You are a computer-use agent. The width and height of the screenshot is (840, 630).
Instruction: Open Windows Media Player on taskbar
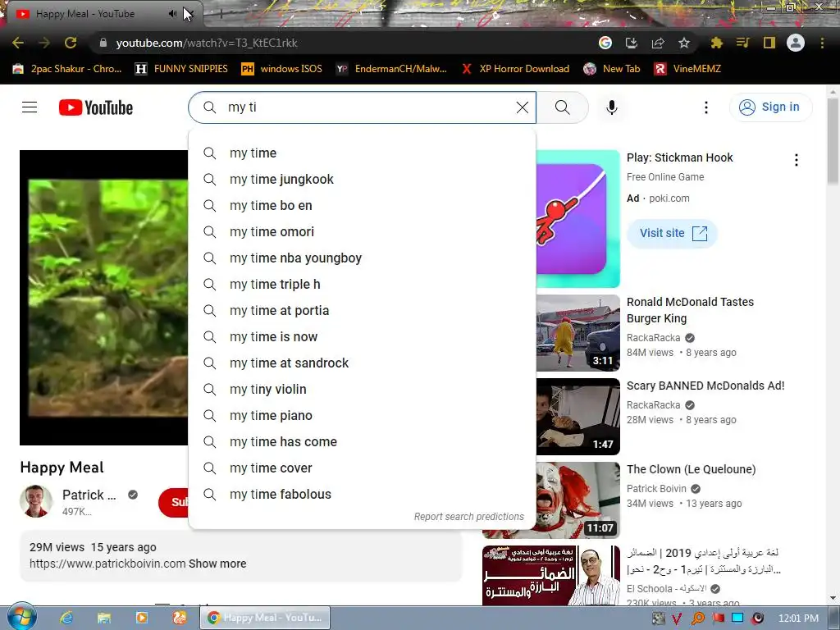(x=141, y=618)
